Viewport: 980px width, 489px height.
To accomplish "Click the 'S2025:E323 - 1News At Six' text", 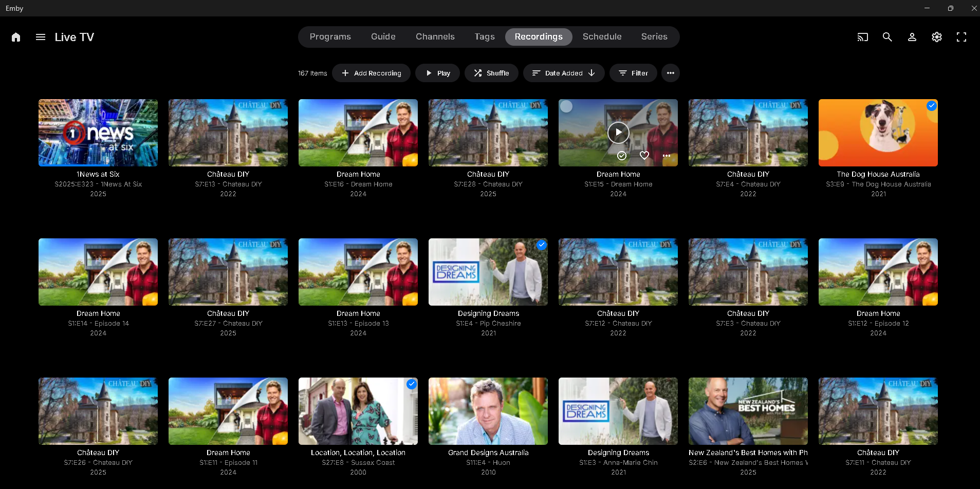I will pos(98,184).
